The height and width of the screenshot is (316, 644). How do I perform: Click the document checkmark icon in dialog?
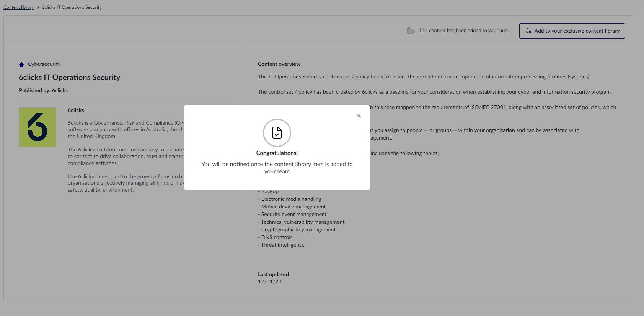tap(277, 133)
